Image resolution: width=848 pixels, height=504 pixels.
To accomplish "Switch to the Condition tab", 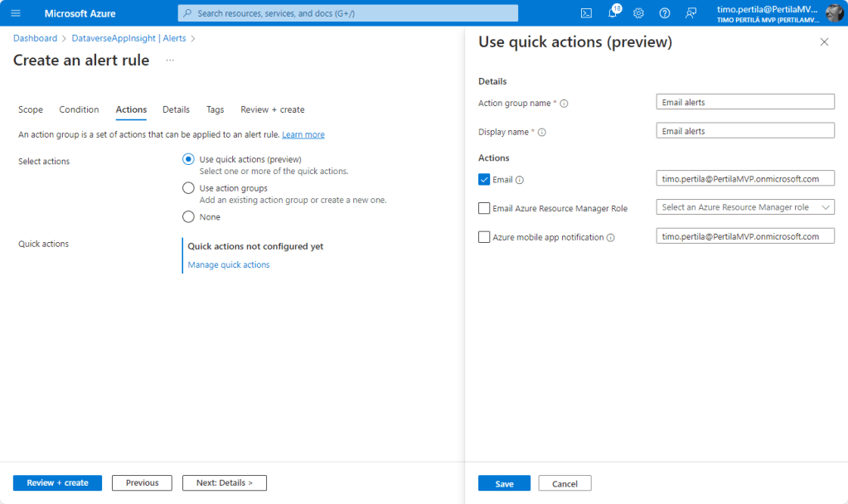I will click(79, 109).
